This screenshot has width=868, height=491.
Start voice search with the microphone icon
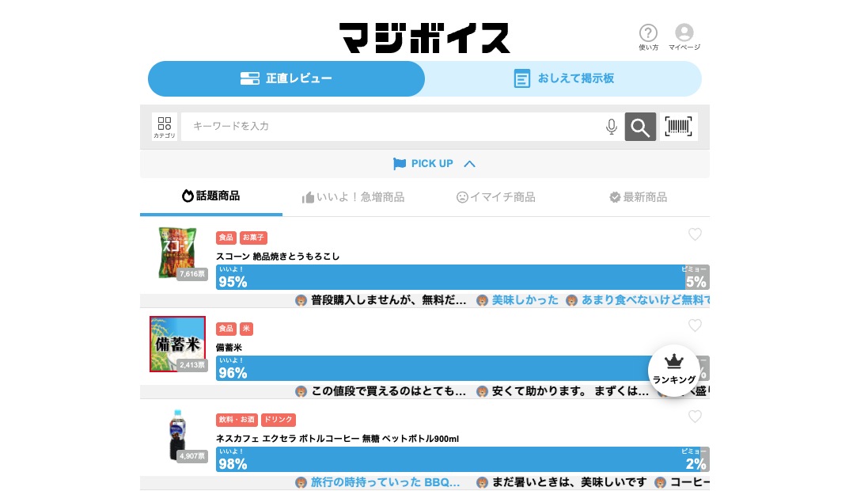[x=611, y=127]
